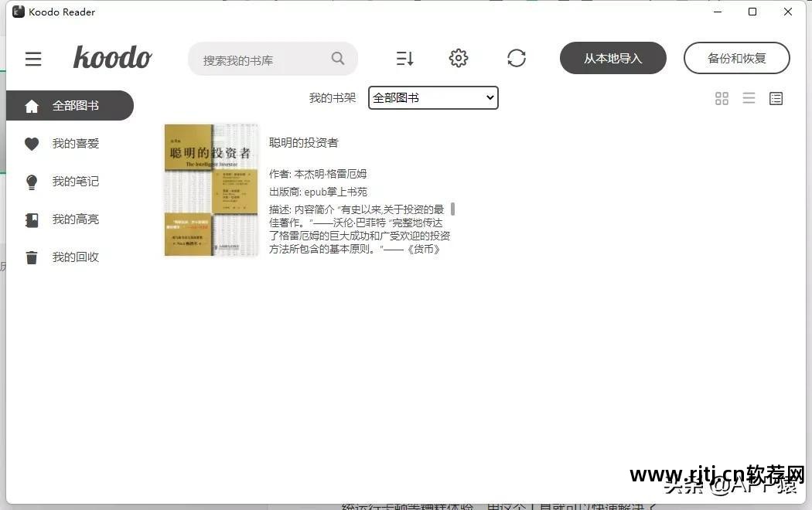Click the heart icon for 我的喜爱
Screen dimensions: 812x510
32,144
